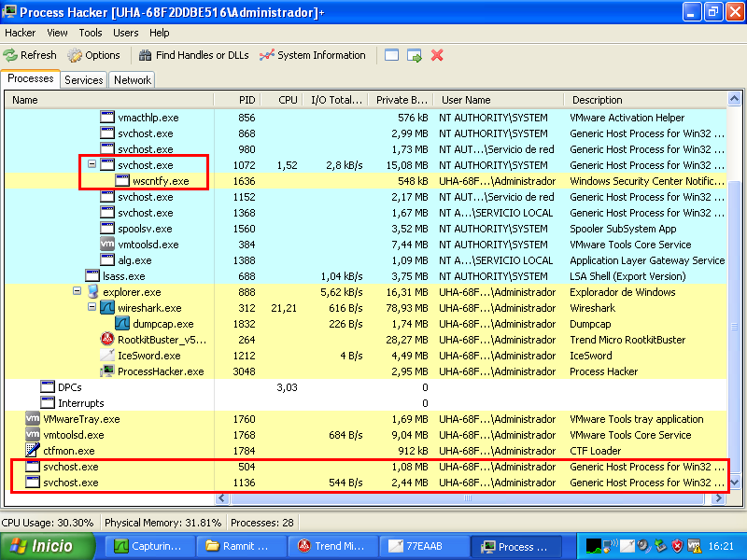This screenshot has height=560, width=747.
Task: Click the window-with-arrow toolbar icon
Action: tap(415, 55)
